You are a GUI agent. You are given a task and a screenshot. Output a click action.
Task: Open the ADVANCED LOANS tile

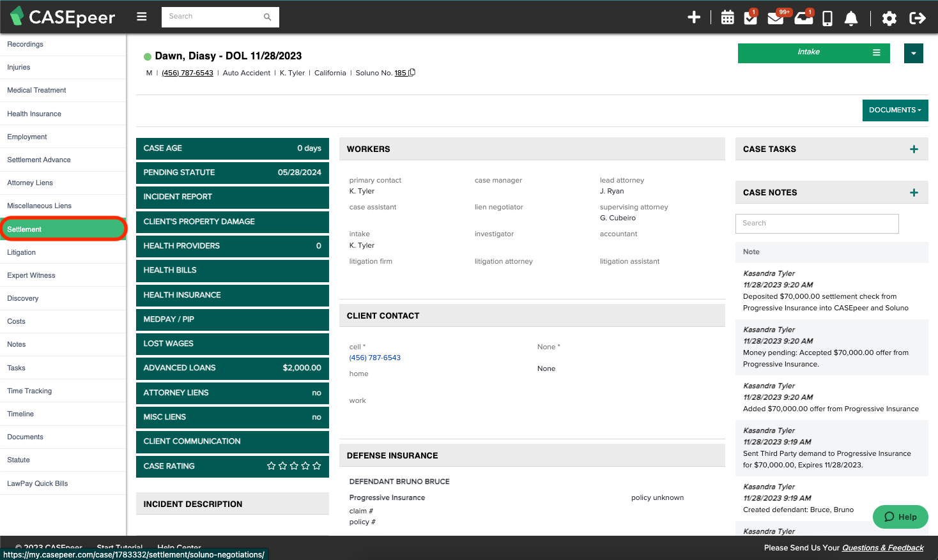233,368
